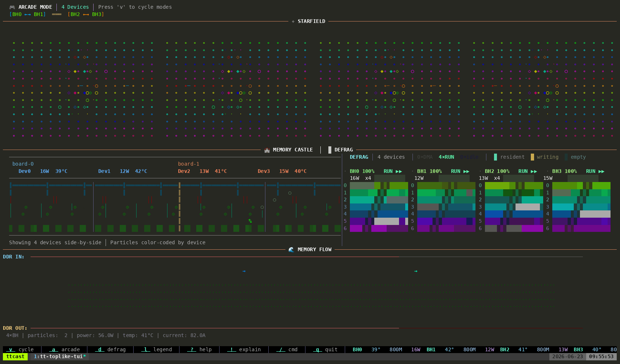Toggle the DEFRAG view indicator block
Image resolution: width=620 pixels, height=364 pixels.
330,150
